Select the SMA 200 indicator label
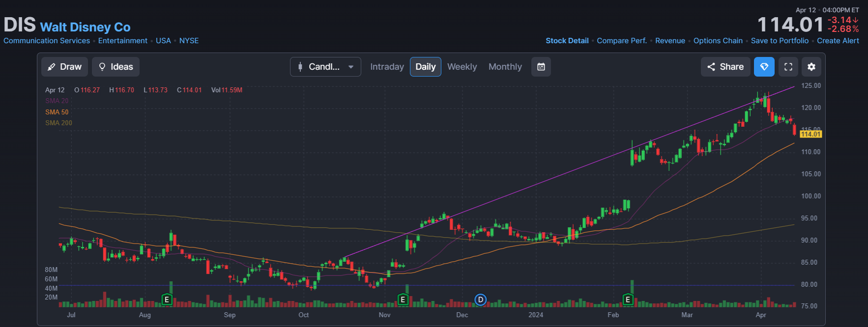Image resolution: width=868 pixels, height=327 pixels. 58,123
